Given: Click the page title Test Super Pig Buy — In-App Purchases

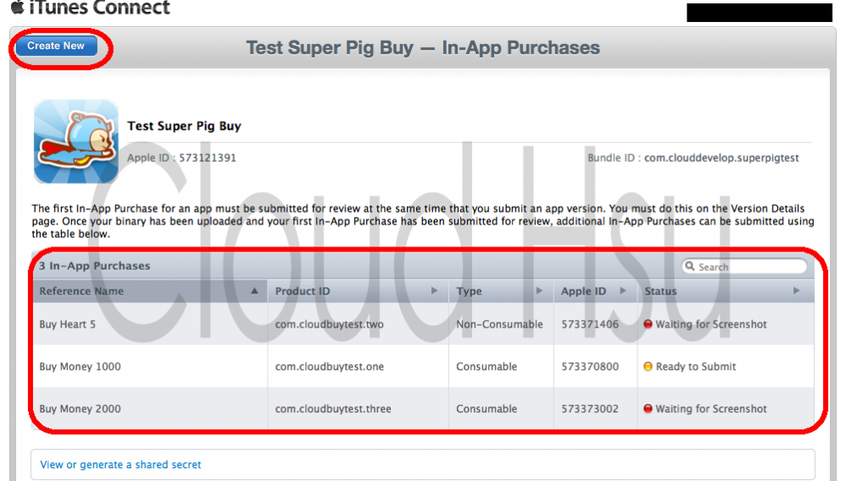Looking at the screenshot, I should 423,48.
